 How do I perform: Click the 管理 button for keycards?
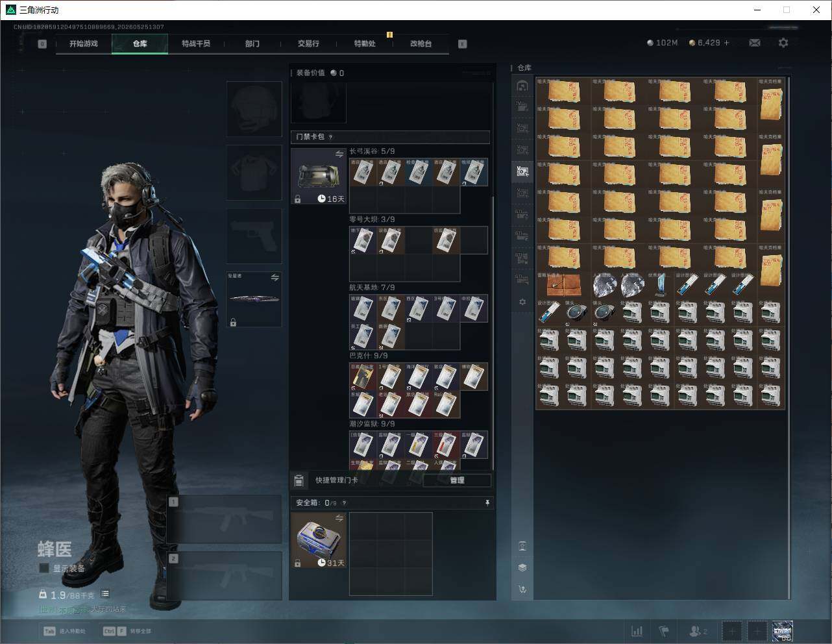pyautogui.click(x=457, y=480)
